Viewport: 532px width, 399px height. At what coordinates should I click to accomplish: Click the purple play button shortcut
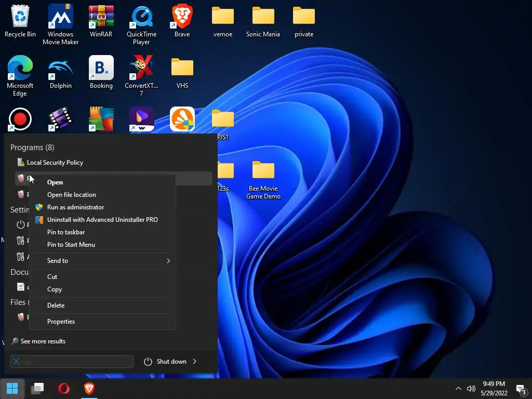coord(141,119)
